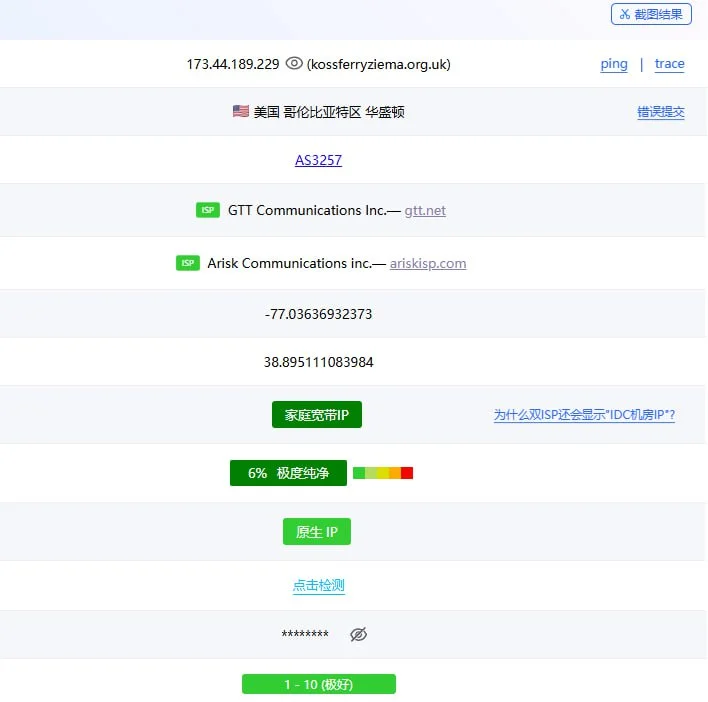
Task: Click the 家庭宽带IP badge
Action: point(317,414)
